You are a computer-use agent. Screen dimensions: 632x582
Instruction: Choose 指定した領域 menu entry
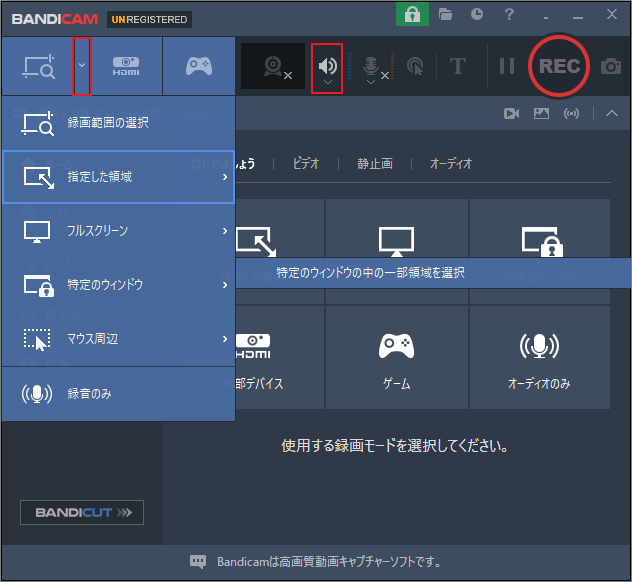pos(118,177)
